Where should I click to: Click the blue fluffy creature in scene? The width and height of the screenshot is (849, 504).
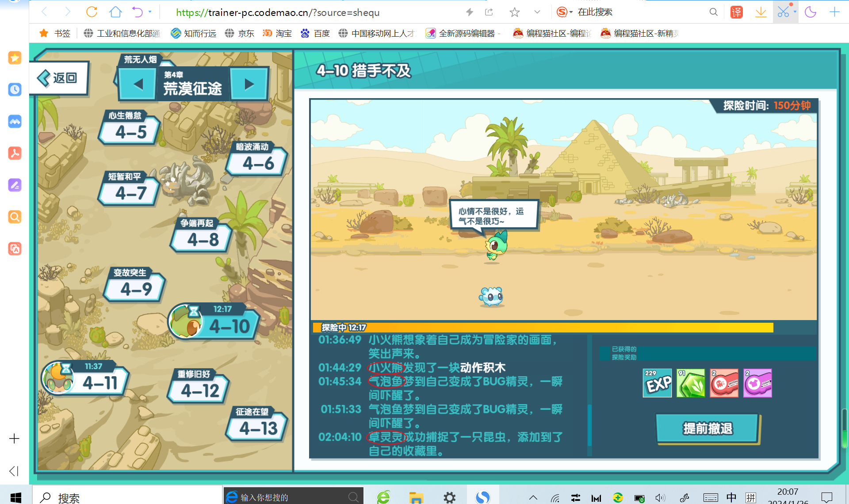(x=491, y=297)
